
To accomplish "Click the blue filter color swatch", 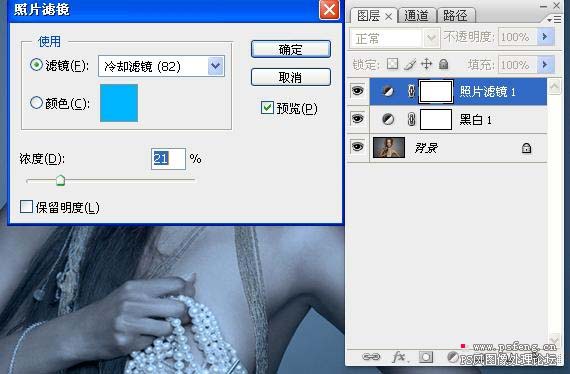I will coord(119,103).
